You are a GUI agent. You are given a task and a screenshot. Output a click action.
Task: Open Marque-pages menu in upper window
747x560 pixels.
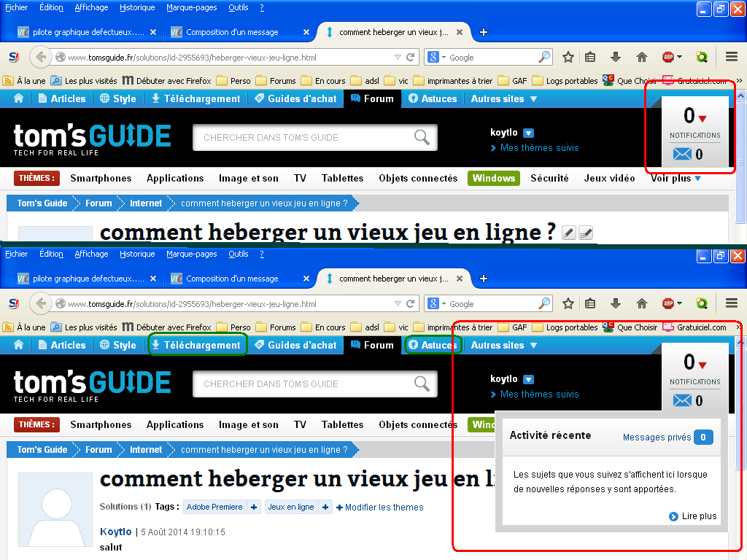tap(192, 7)
